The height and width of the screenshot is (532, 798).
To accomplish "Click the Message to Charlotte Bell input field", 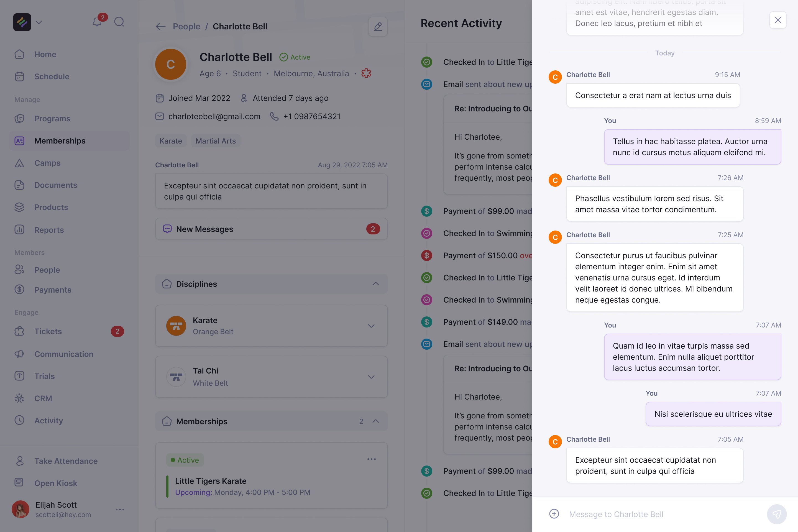I will [662, 514].
